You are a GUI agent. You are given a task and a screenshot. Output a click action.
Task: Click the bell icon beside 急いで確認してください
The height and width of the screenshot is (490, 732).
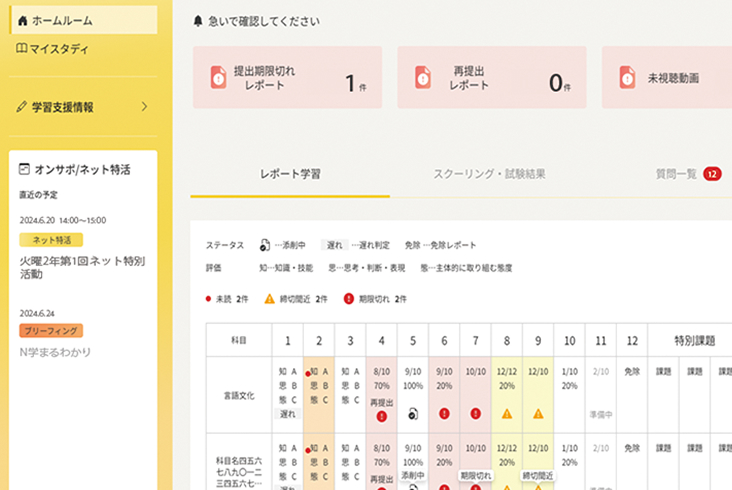[197, 20]
